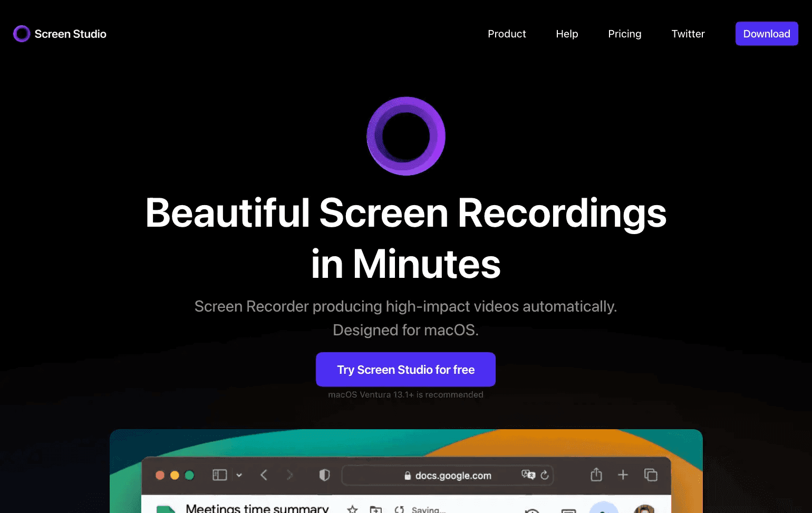
Task: Open the privacy shield icon in demo Safari
Action: coord(325,475)
